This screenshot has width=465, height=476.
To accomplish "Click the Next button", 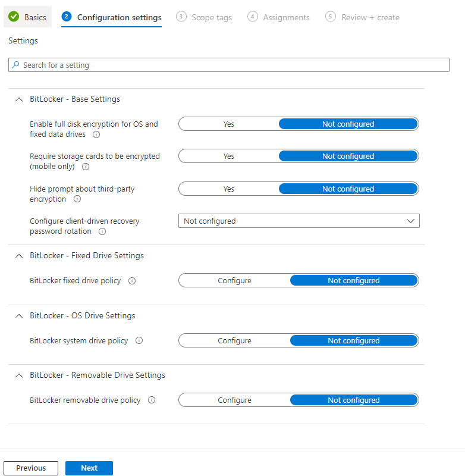I will 89,468.
